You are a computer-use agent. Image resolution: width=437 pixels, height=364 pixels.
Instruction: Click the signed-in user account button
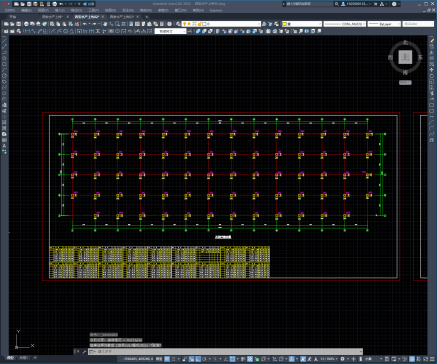click(356, 4)
